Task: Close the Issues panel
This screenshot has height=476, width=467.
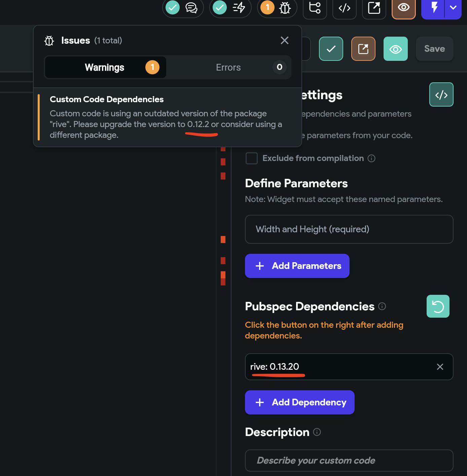Action: (x=285, y=40)
